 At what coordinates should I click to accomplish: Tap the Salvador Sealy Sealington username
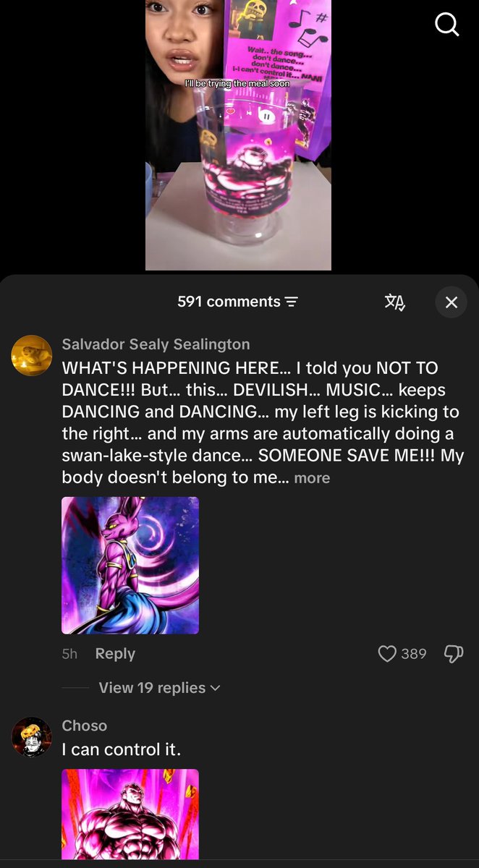coord(156,344)
